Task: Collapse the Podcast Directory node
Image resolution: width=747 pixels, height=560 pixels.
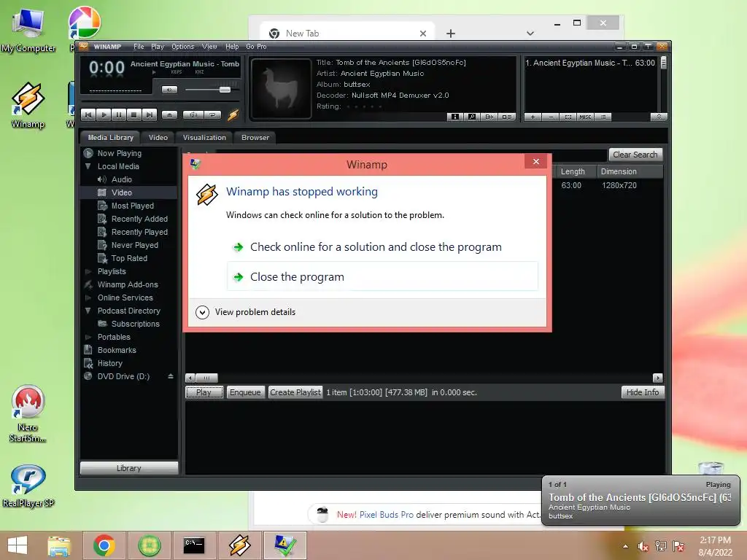Action: [x=88, y=311]
